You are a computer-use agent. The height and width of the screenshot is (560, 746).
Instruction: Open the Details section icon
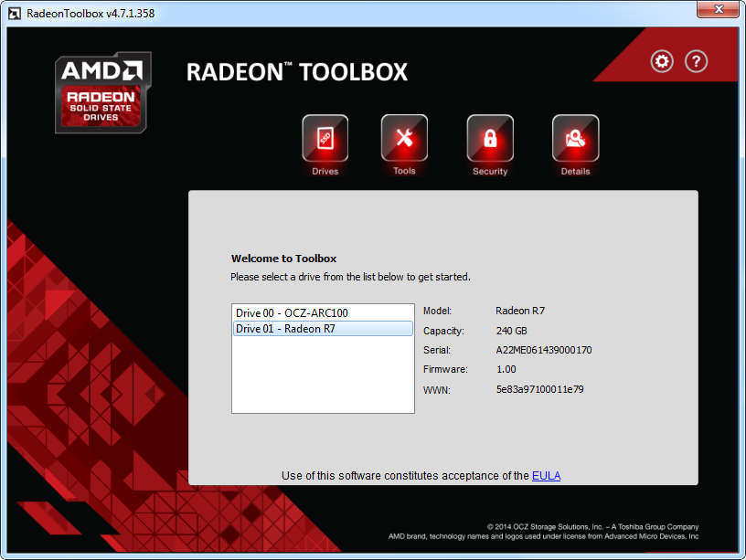[576, 138]
